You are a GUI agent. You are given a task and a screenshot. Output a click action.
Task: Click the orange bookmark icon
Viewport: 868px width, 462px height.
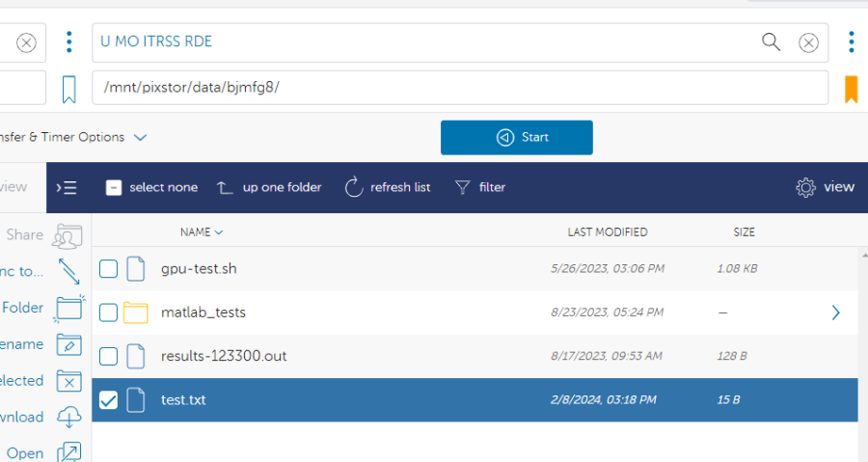coord(851,89)
